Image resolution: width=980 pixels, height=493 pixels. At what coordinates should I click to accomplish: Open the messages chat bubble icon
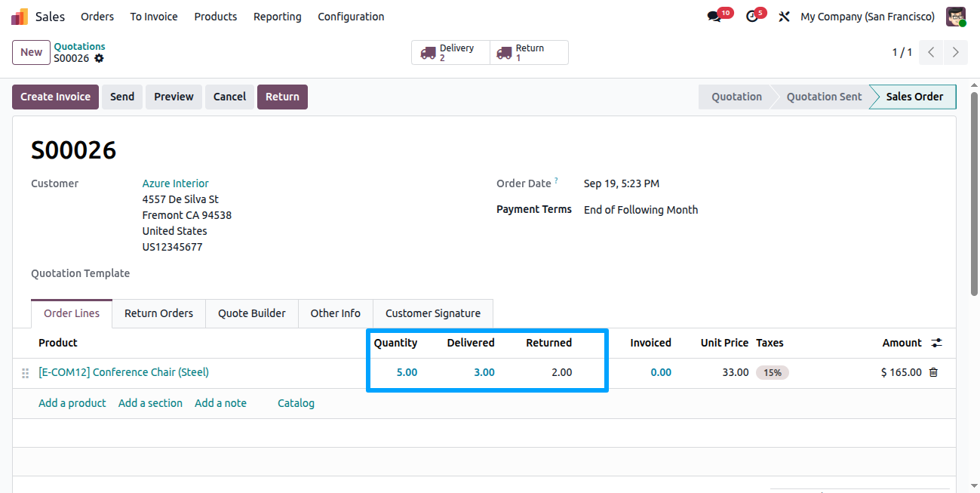(x=714, y=17)
